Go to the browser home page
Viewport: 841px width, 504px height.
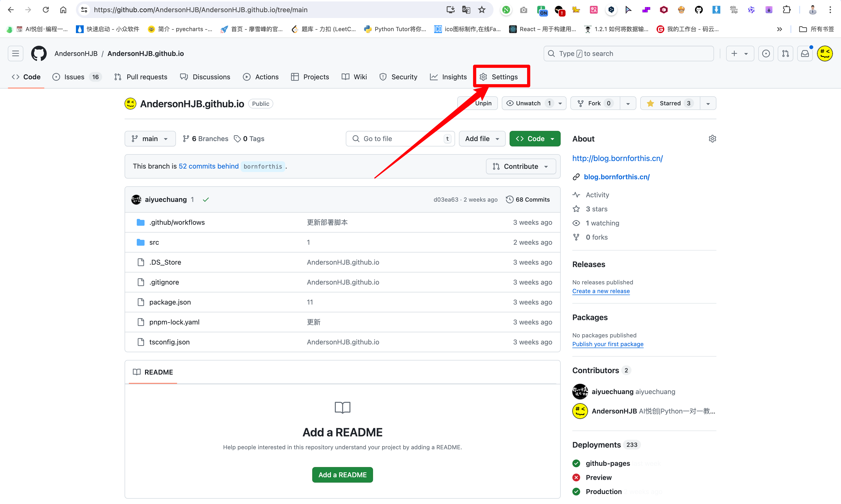[63, 10]
